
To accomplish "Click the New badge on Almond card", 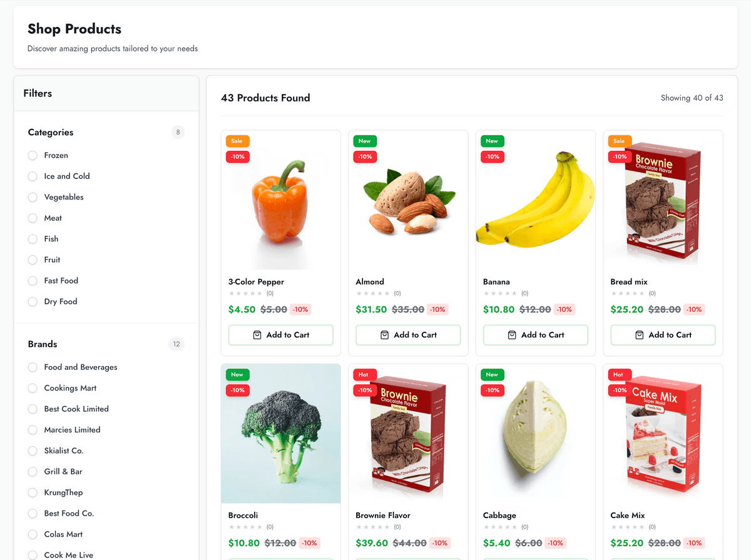I will pos(365,141).
